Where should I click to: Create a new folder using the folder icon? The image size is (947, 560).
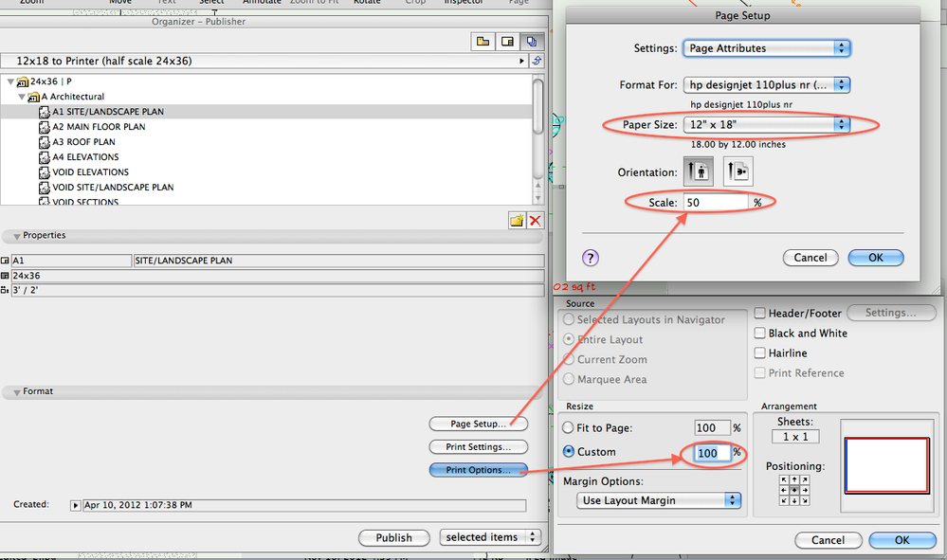(516, 220)
